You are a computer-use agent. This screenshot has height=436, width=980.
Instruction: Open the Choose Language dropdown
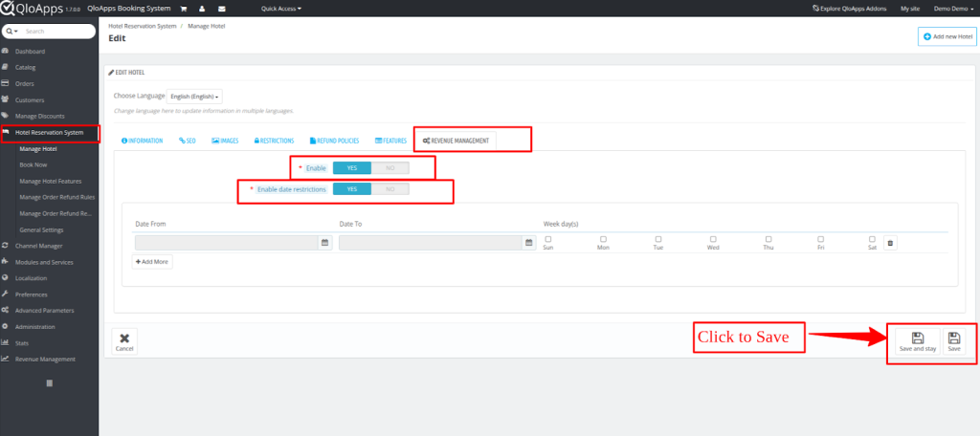point(195,97)
